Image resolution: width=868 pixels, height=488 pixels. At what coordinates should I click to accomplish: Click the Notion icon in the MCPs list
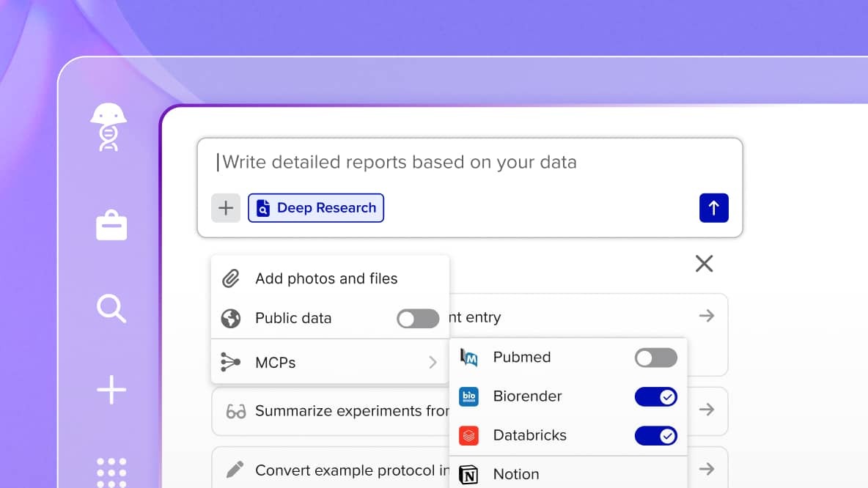(x=469, y=473)
